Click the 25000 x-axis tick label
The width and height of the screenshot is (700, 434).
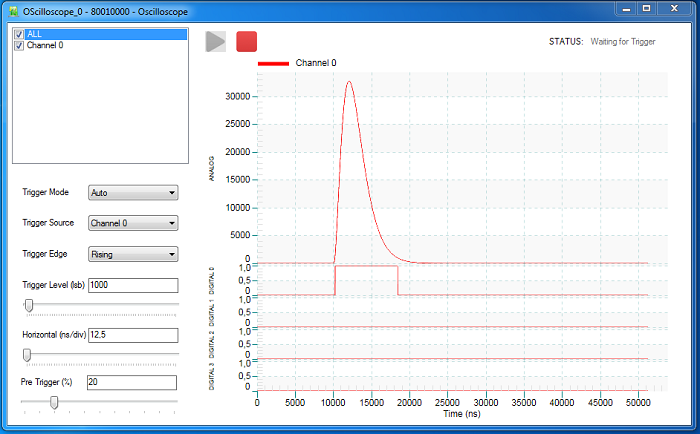tap(447, 403)
